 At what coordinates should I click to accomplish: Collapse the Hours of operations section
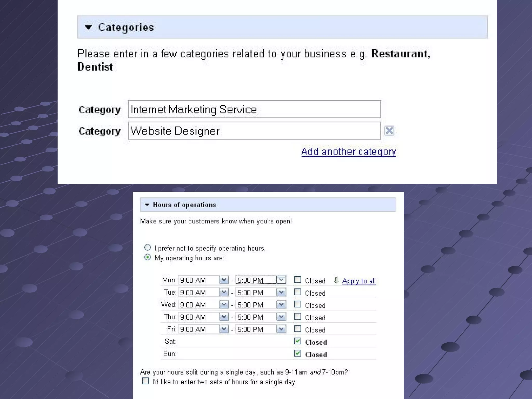pos(147,205)
